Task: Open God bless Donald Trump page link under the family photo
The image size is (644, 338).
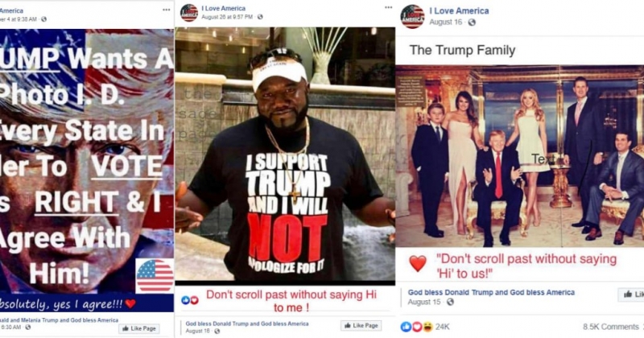Action: (491, 292)
